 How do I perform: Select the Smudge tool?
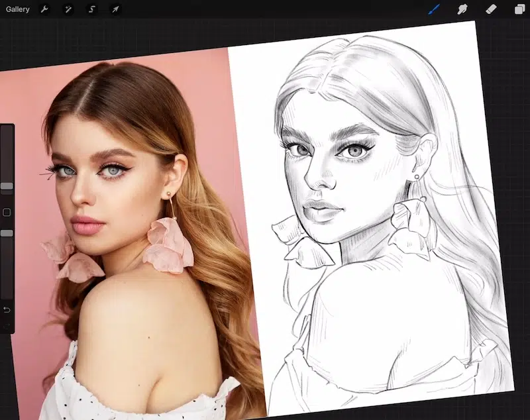click(462, 9)
